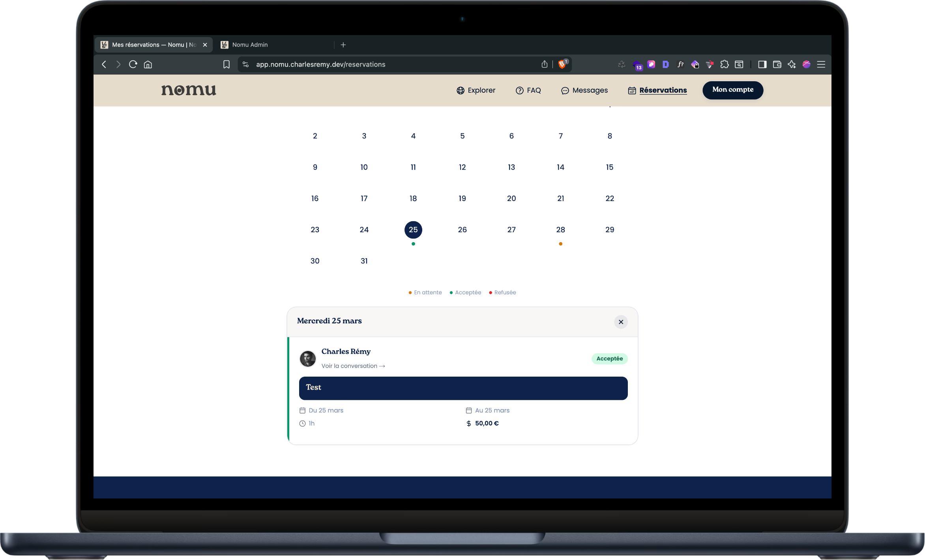The height and width of the screenshot is (560, 925).
Task: Click the Mon compte button
Action: click(733, 90)
